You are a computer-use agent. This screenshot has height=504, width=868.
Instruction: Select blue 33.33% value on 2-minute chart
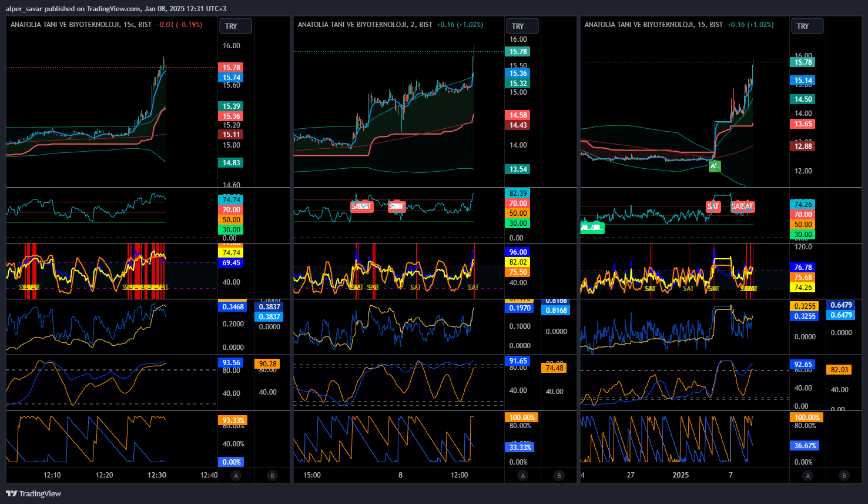click(x=520, y=448)
